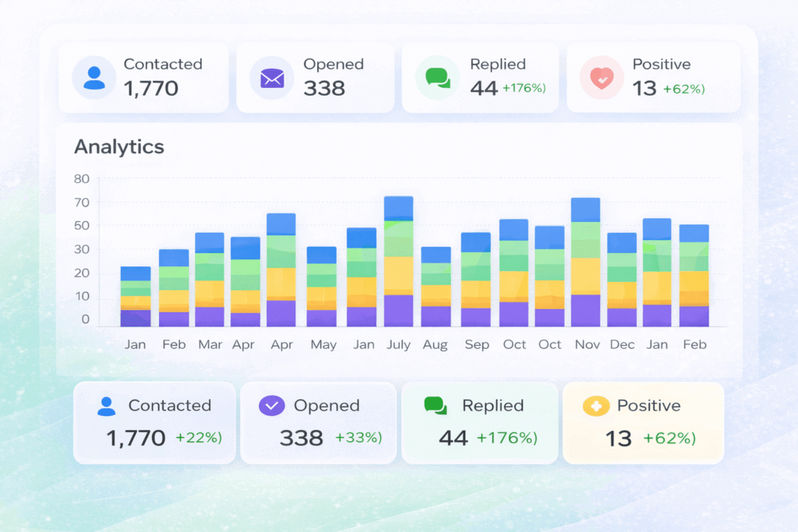Image resolution: width=798 pixels, height=532 pixels.
Task: Click the purple envelope Opened icon
Action: pos(271,78)
